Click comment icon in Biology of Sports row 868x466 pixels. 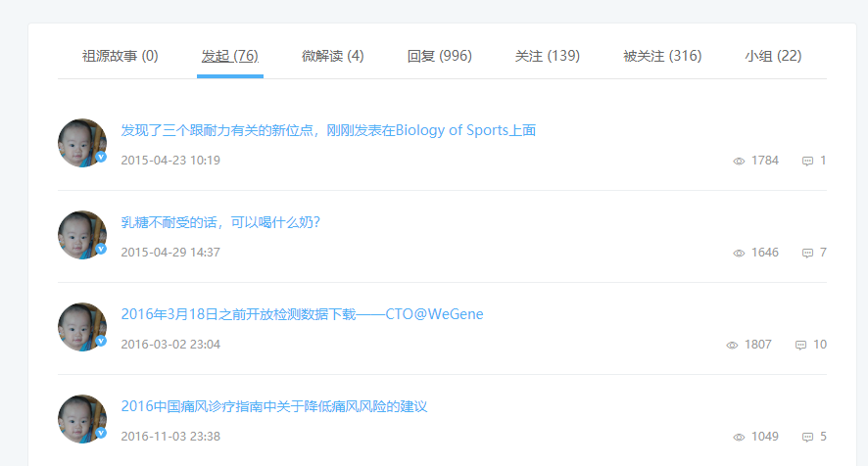click(807, 162)
